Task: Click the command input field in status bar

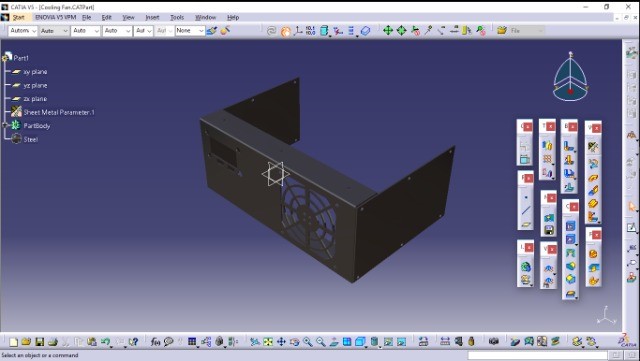Action: (x=539, y=355)
